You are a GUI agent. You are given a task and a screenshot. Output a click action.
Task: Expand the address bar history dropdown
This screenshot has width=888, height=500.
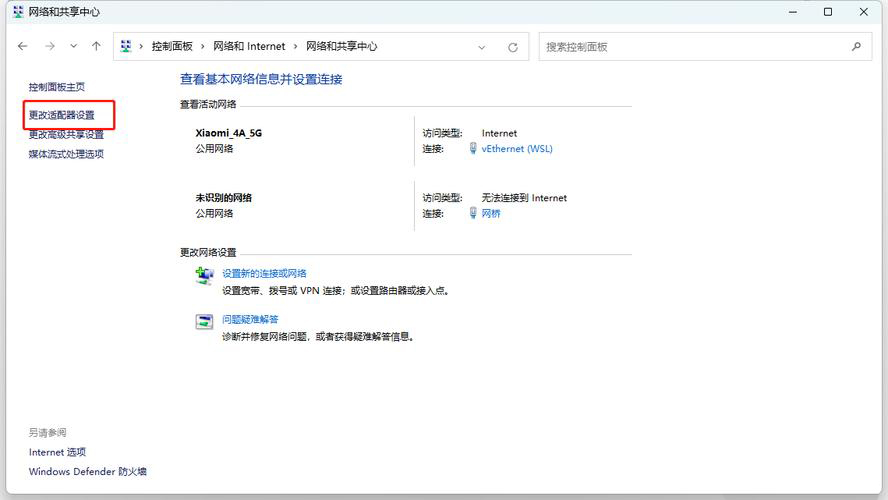coord(482,47)
